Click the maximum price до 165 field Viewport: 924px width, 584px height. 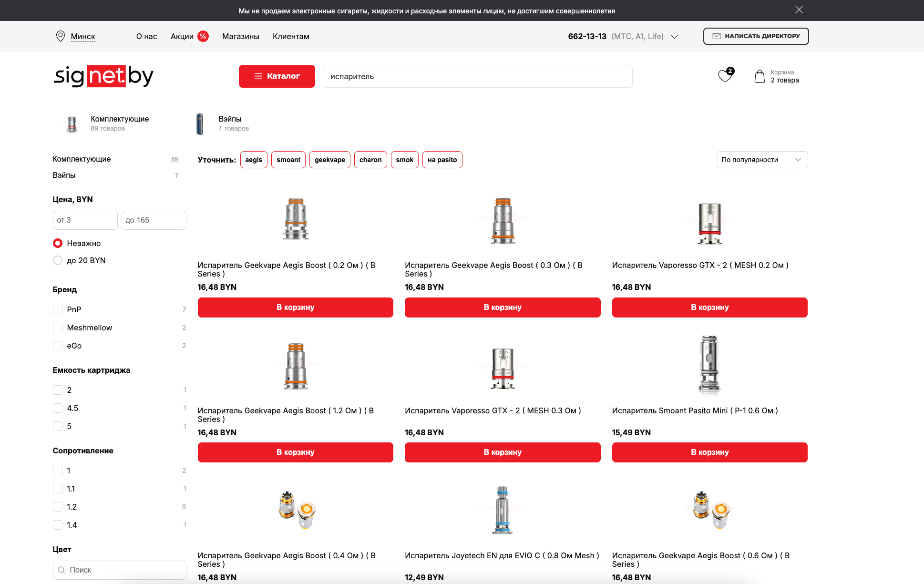click(154, 220)
